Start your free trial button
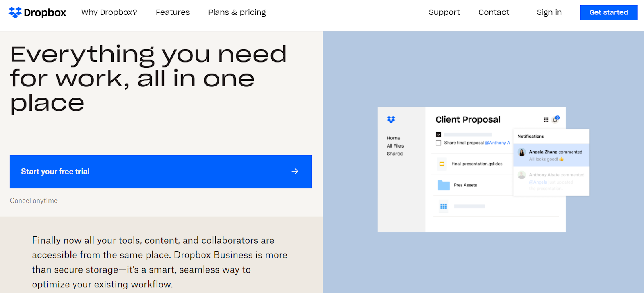Screen dimensions: 644x293 tap(161, 172)
